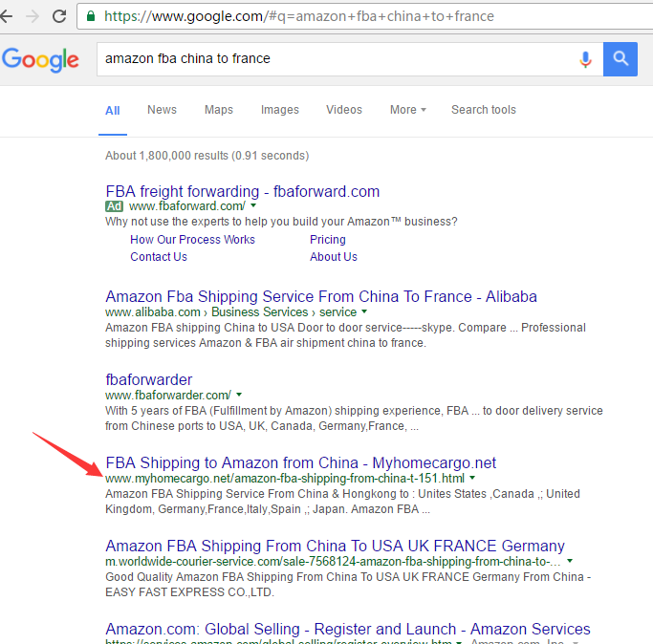This screenshot has width=653, height=644.
Task: Click 'EASY FAST EXPRESS CO.,LTD.' snippet text
Action: pos(189,592)
